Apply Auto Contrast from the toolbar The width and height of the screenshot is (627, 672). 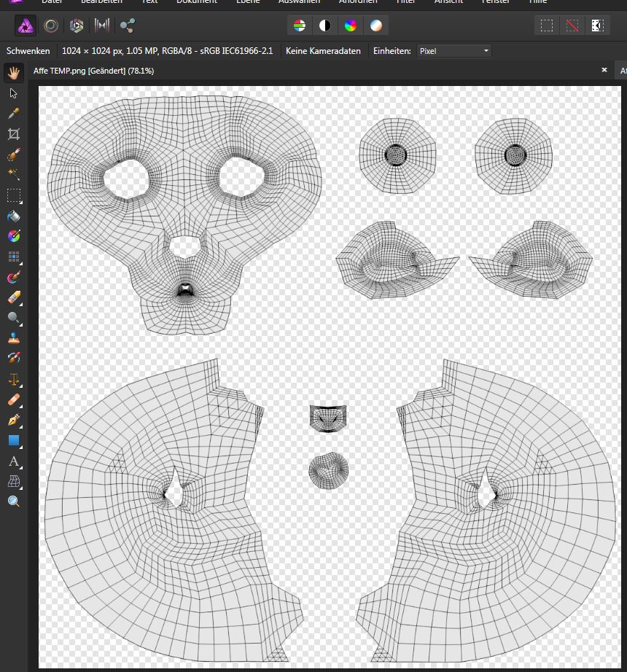tap(325, 26)
